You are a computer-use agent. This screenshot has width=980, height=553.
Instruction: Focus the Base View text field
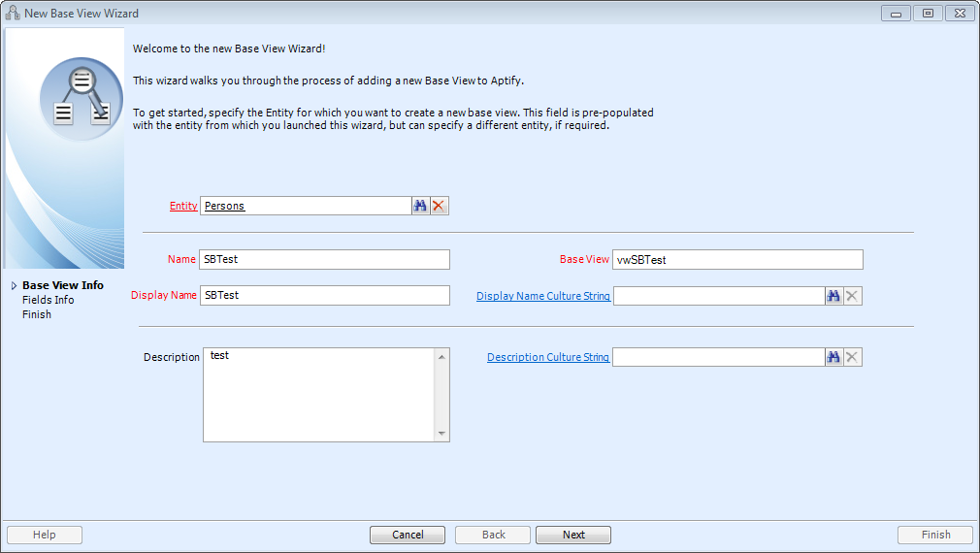737,259
